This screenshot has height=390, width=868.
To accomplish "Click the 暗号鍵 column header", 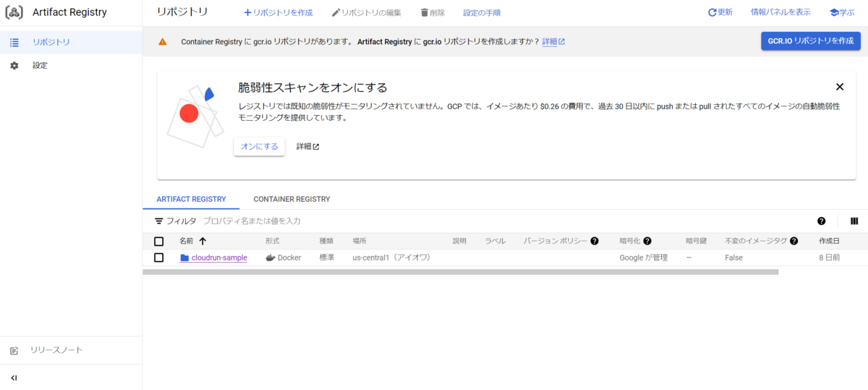I will [x=697, y=241].
